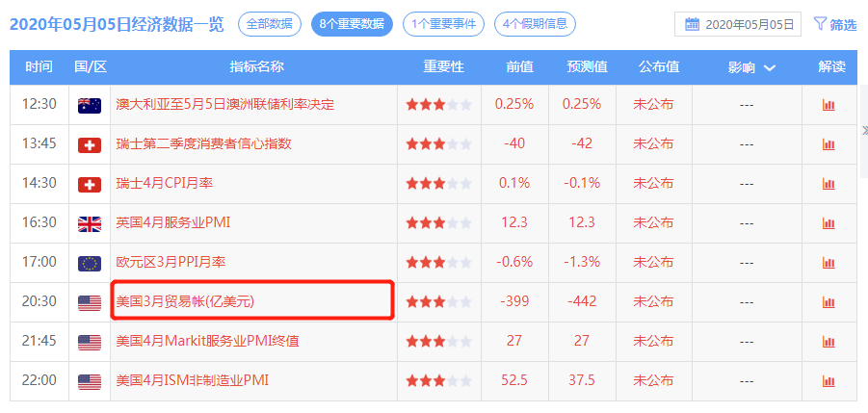Image resolution: width=868 pixels, height=413 pixels.
Task: Click US flag in 21:45 row
Action: pyautogui.click(x=90, y=342)
